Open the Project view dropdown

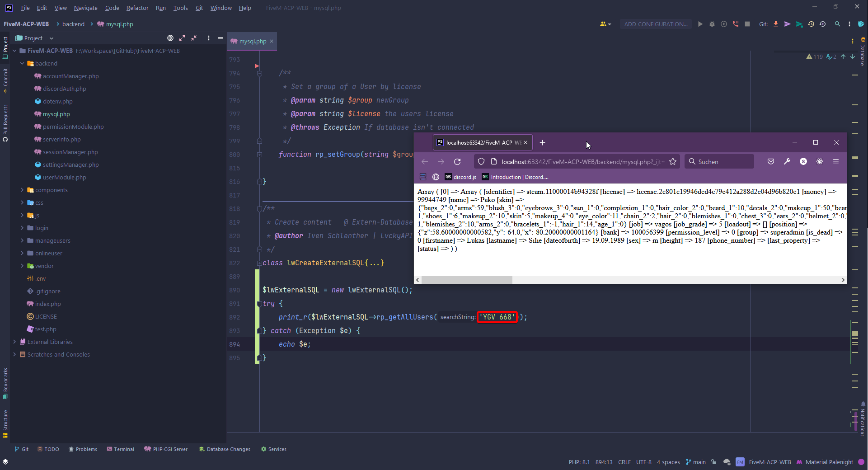click(52, 38)
